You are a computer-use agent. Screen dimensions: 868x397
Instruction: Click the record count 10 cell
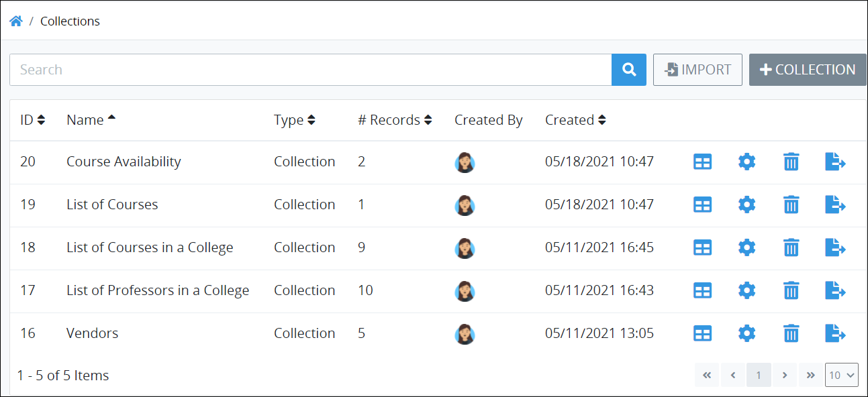click(x=365, y=290)
